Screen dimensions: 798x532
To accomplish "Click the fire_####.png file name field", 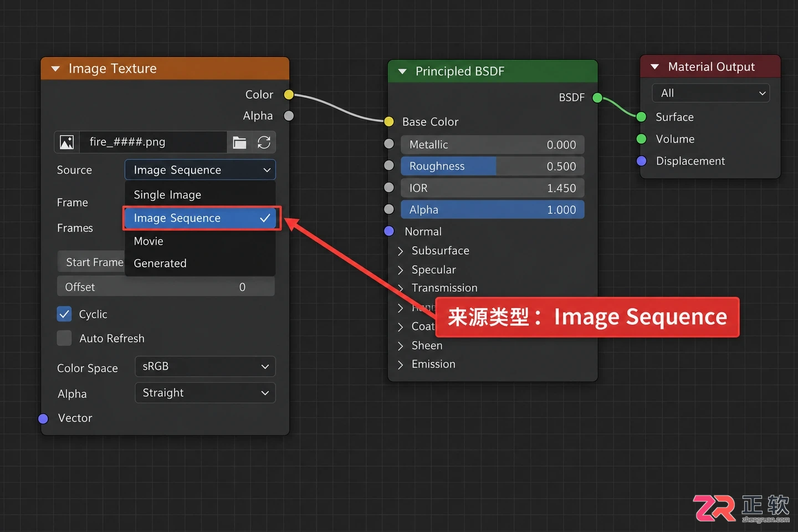I will tap(154, 142).
